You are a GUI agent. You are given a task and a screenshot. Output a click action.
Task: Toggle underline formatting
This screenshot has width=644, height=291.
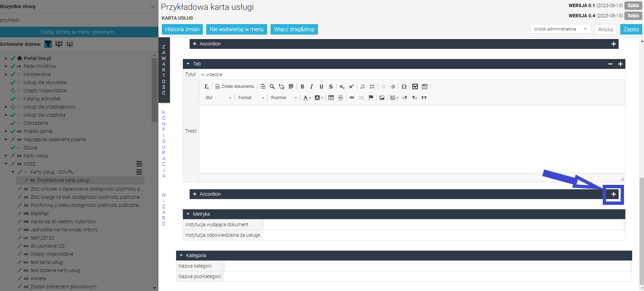(321, 87)
